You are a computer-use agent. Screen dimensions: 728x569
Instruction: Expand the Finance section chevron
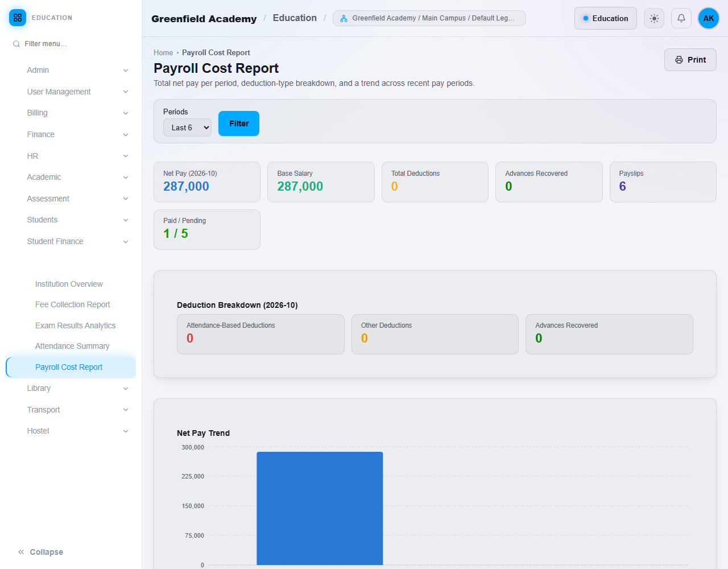click(x=126, y=135)
